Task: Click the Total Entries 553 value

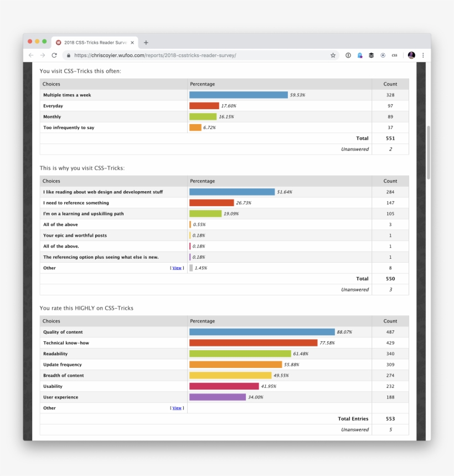Action: (390, 418)
